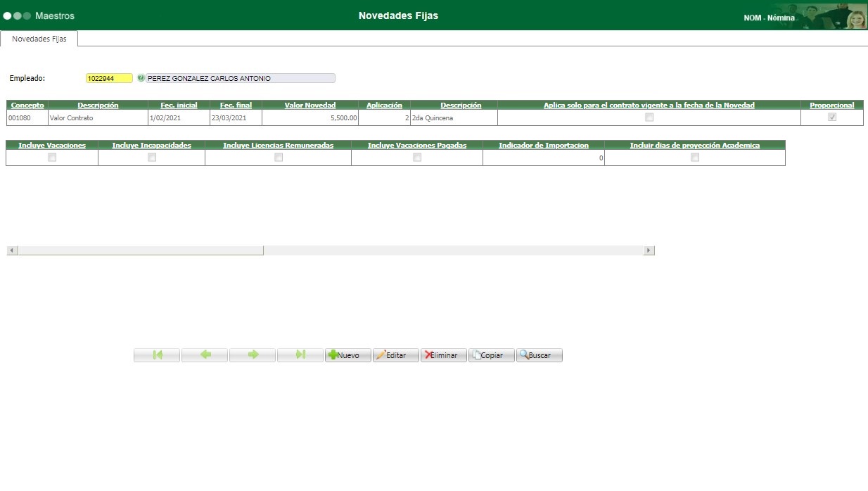Click the NOM - Nómina label

[x=770, y=18]
